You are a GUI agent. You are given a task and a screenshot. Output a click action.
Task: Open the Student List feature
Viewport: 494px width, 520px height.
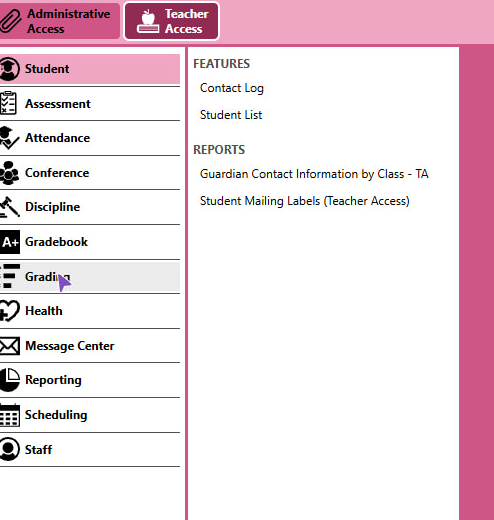point(231,115)
